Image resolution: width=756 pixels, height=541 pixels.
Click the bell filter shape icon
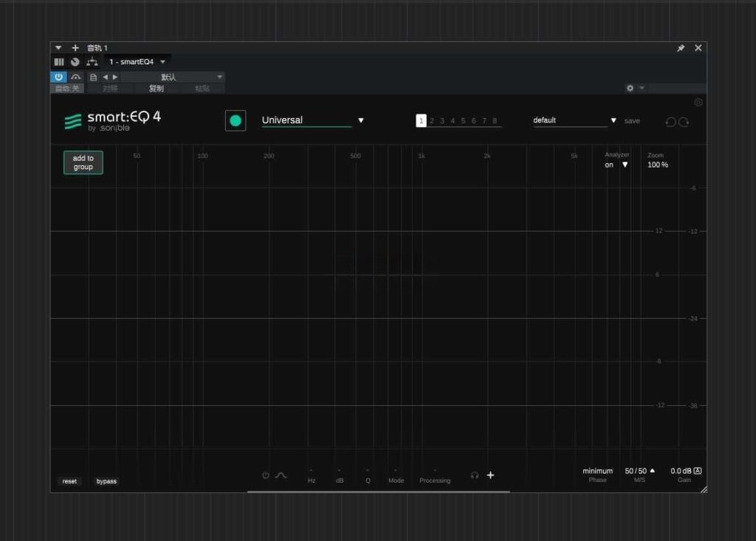(281, 475)
